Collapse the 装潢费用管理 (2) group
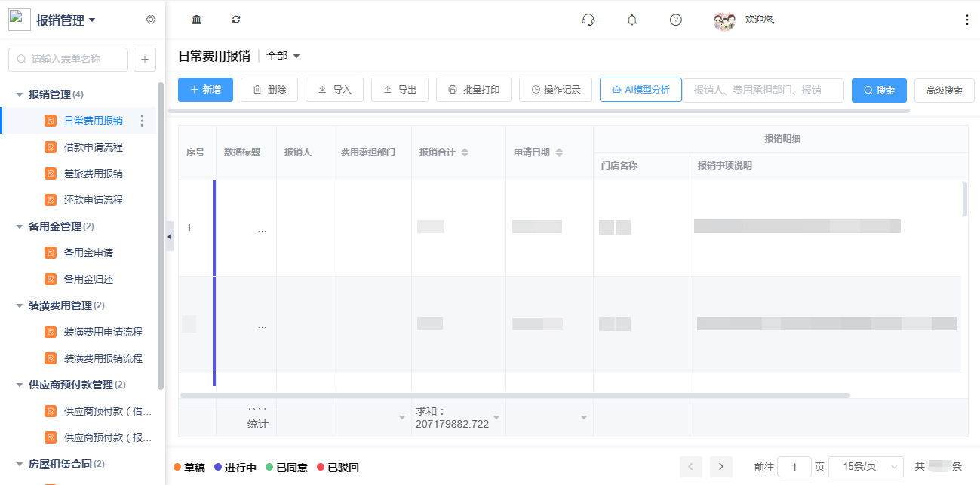This screenshot has width=980, height=485. pos(20,305)
